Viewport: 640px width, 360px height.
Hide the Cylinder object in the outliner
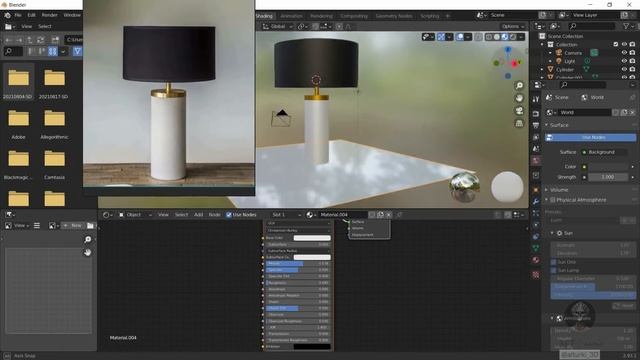(x=624, y=69)
